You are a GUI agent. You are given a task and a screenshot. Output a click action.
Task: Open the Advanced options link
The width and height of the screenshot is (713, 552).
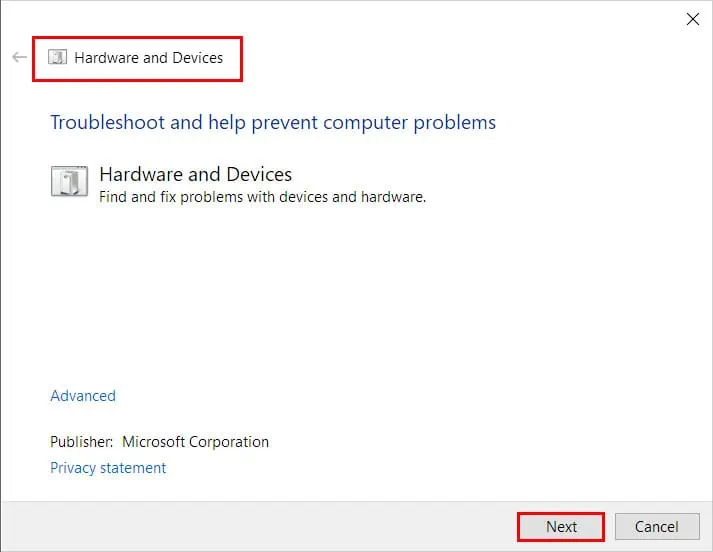coord(83,396)
